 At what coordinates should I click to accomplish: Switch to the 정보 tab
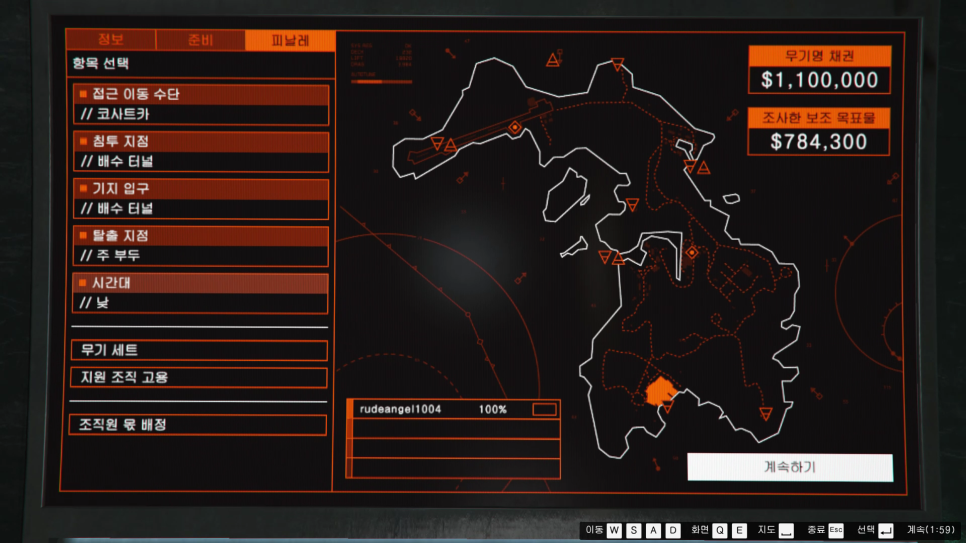click(111, 40)
